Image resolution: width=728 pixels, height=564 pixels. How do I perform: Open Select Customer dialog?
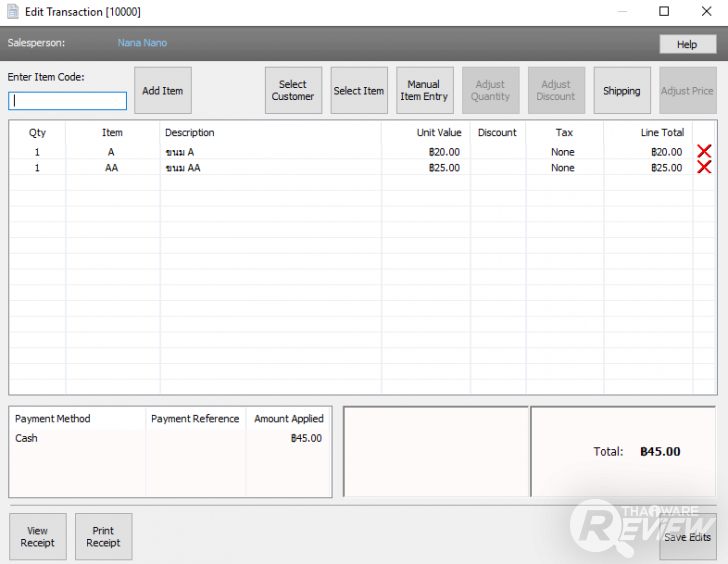293,91
